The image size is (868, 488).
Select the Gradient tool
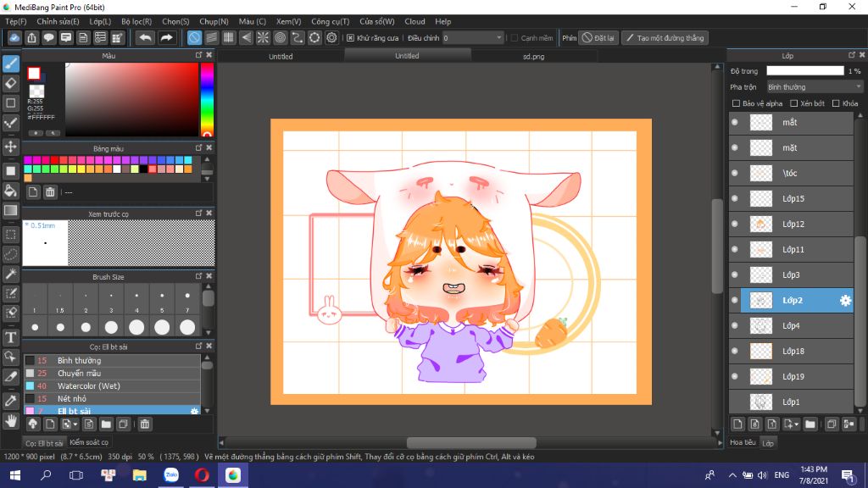10,210
